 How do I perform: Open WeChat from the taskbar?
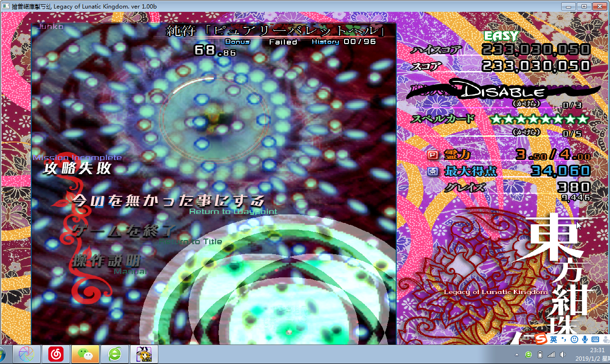point(85,354)
